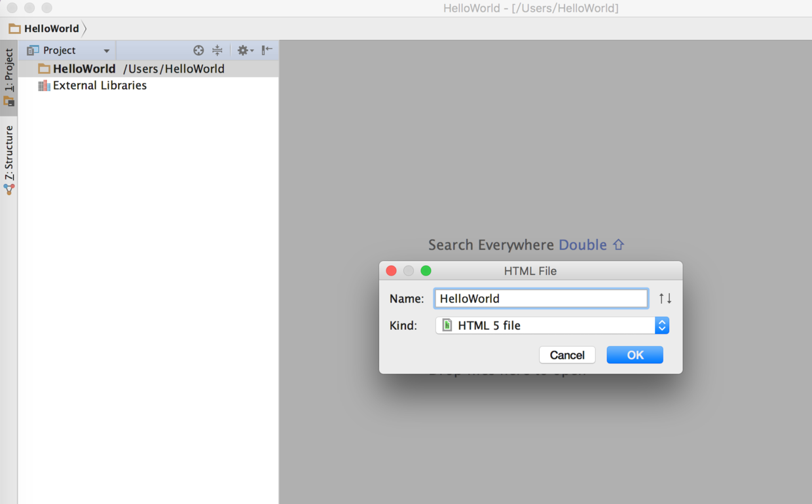Screen dimensions: 812x504
Task: Click the Kind: label in the dialog
Action: coord(403,325)
